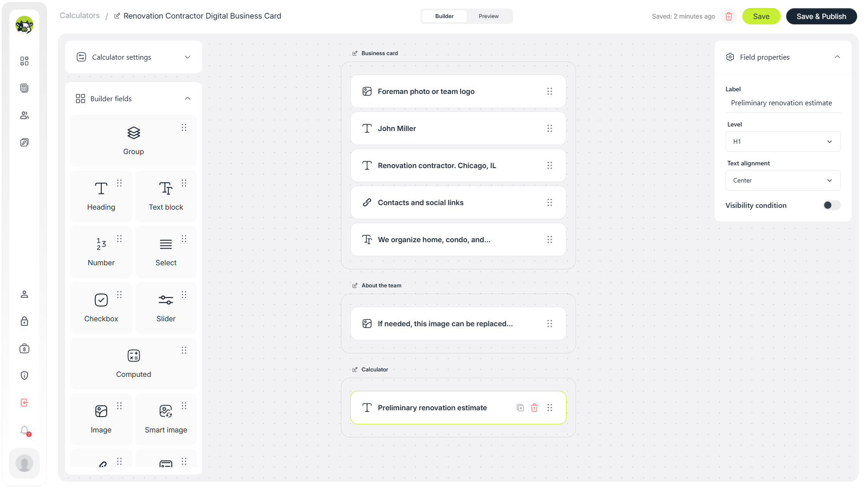Choose the Smart image builder field
868x488 pixels.
(x=166, y=419)
